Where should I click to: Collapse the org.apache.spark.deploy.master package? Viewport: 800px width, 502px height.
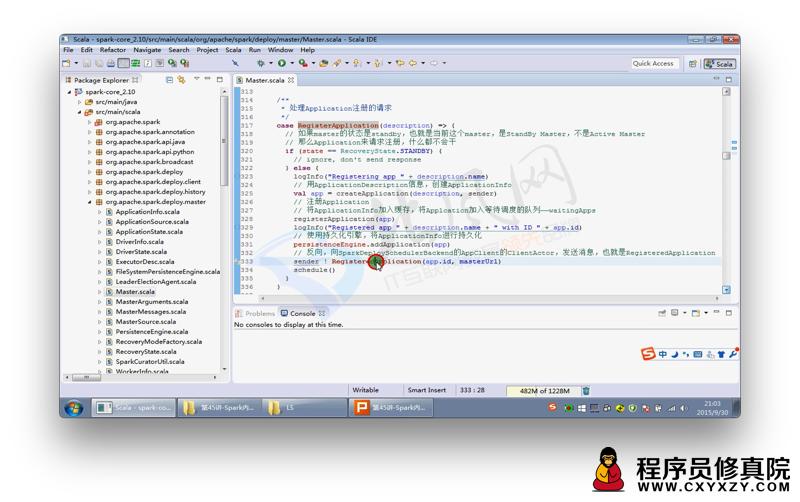tap(90, 202)
